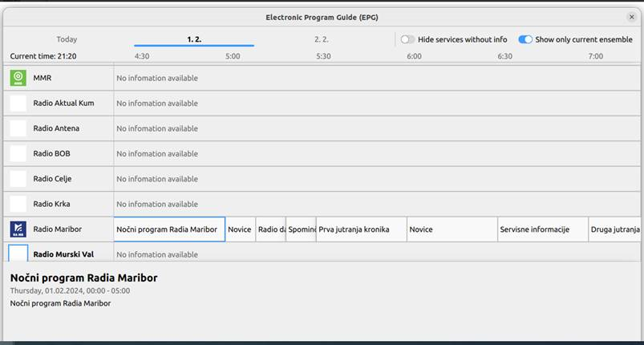The image size is (644, 345).
Task: Click the Radio Murski Val logo placeholder
Action: coord(18,253)
